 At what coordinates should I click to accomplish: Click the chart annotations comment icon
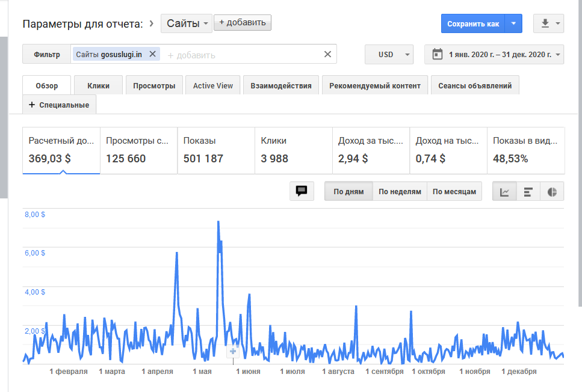point(302,191)
